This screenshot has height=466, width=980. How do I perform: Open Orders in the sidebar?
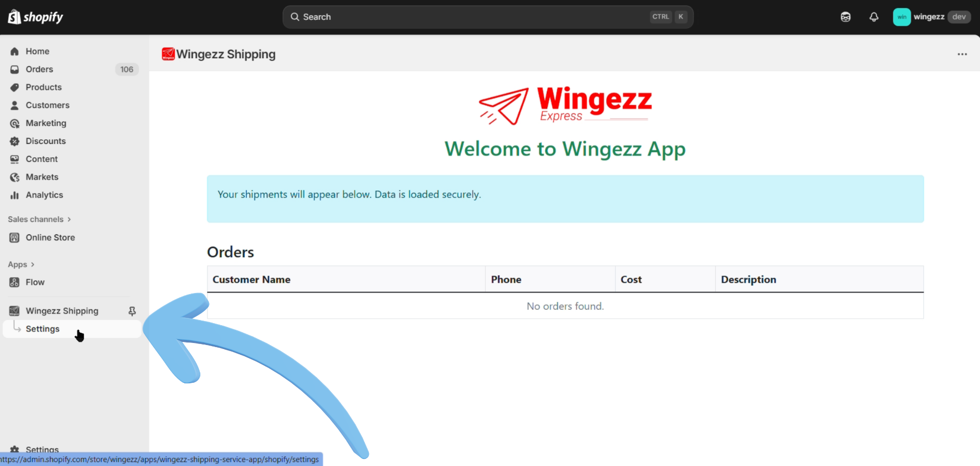click(39, 69)
